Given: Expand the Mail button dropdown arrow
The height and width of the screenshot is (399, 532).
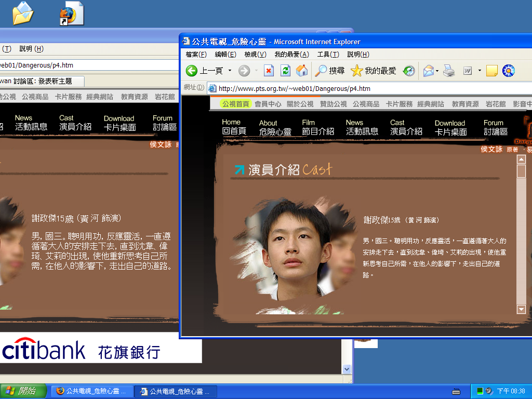Looking at the screenshot, I should tap(437, 71).
